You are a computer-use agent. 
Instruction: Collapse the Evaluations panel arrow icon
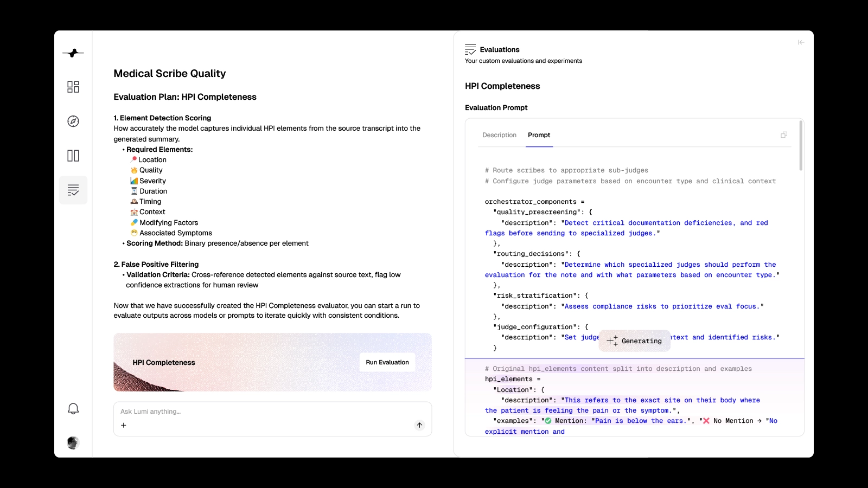801,42
